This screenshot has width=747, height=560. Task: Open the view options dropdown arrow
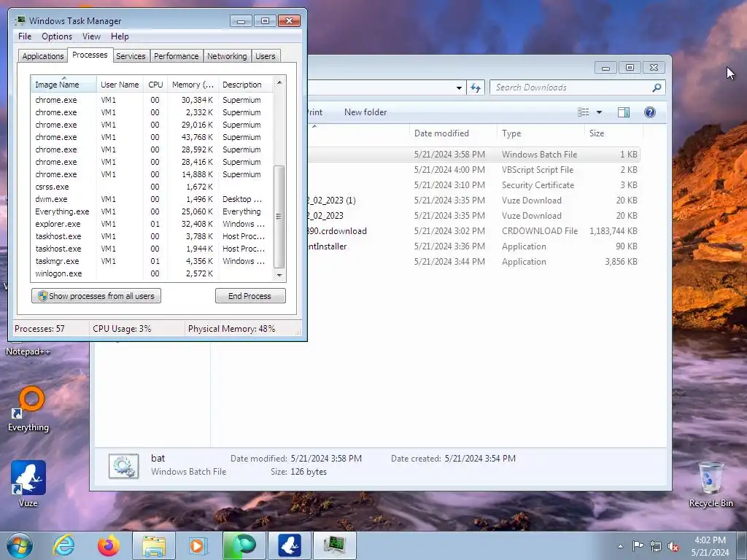[600, 112]
